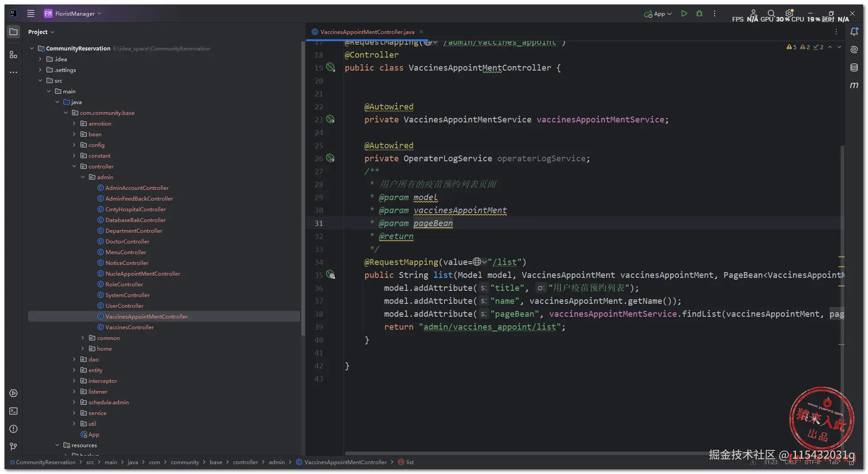868x474 pixels.
Task: Click the gutter autowired icon on line 23
Action: tap(330, 119)
